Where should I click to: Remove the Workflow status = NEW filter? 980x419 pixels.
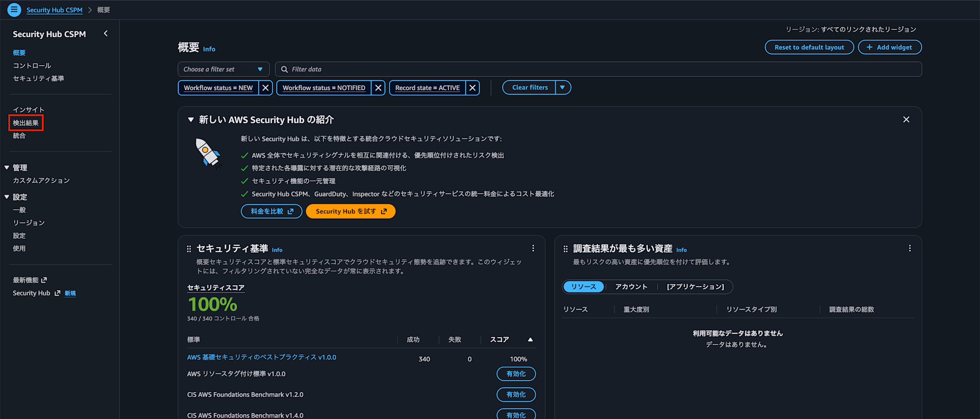click(266, 88)
